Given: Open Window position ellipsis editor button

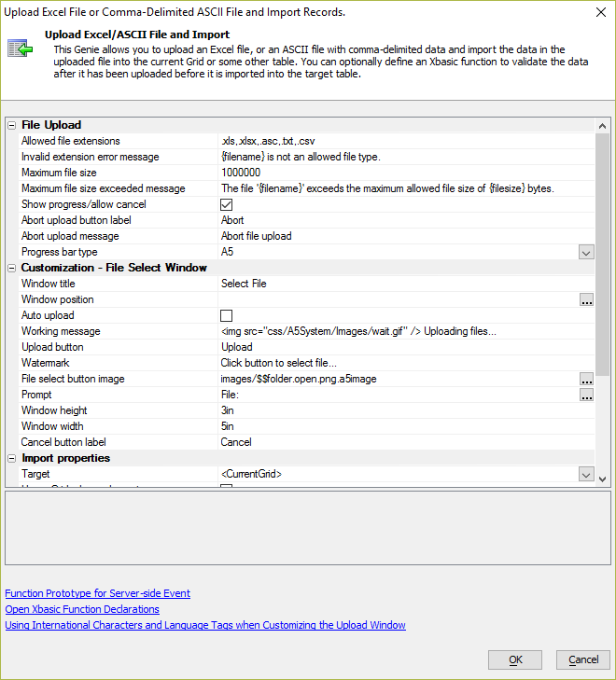Looking at the screenshot, I should (586, 299).
